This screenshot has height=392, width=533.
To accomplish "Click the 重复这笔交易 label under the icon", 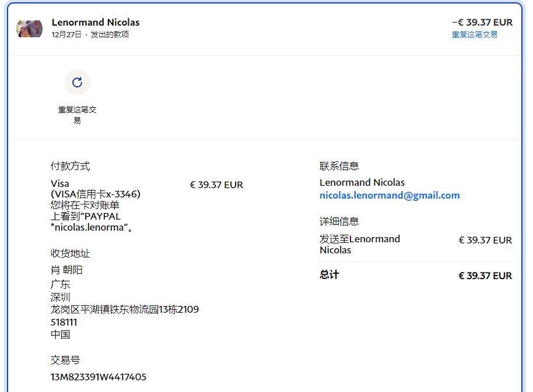I will coord(77,115).
